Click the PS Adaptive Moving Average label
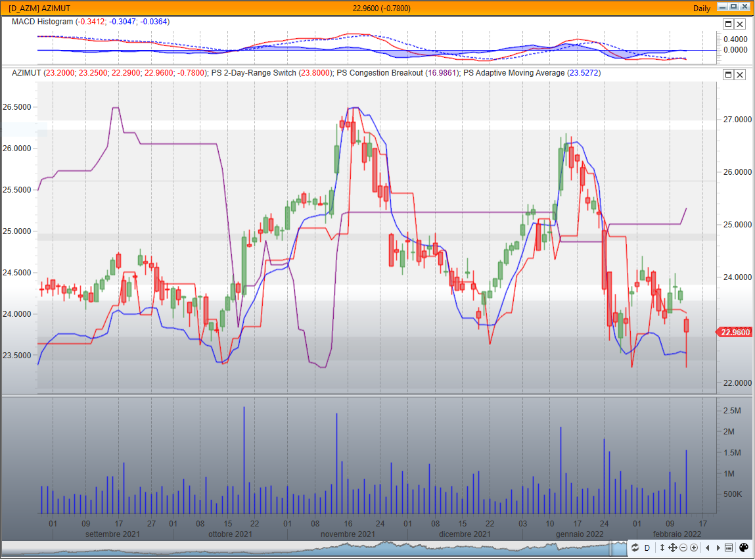Viewport: 755px width, 560px height. click(x=514, y=73)
